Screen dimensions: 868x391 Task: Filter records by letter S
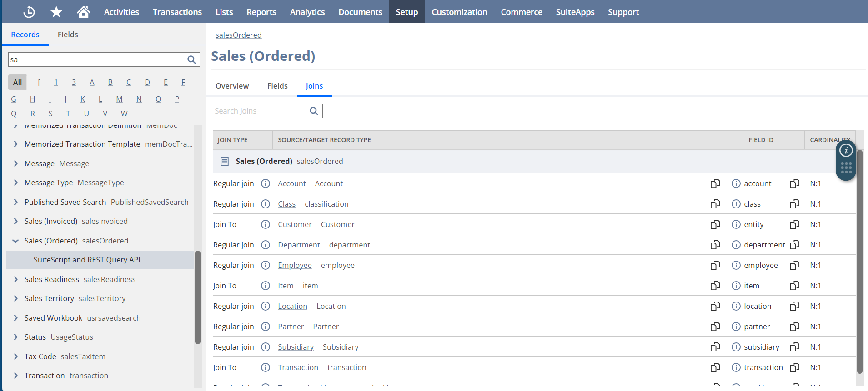click(50, 114)
